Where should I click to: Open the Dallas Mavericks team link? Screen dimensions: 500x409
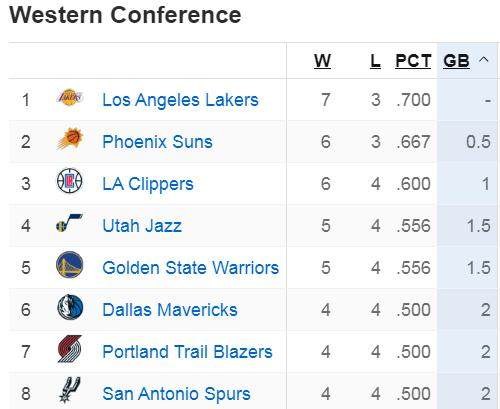click(x=170, y=310)
